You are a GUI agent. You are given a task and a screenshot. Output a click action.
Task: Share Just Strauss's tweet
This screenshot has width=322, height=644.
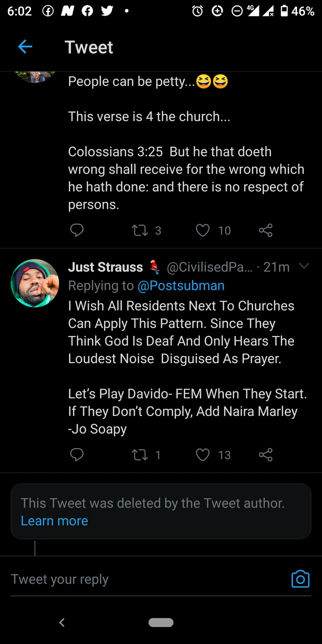coord(266,455)
